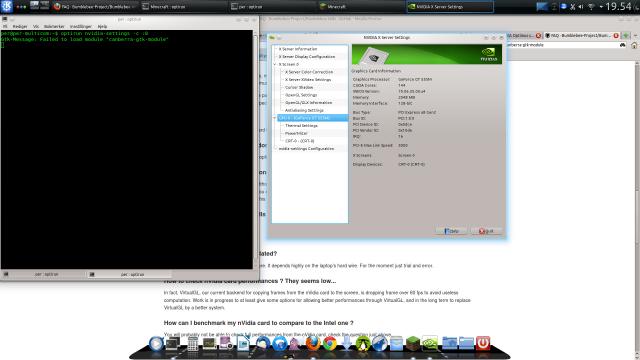Click the Quit button in NVIDIA settings
This screenshot has height=360, width=640.
[x=486, y=231]
